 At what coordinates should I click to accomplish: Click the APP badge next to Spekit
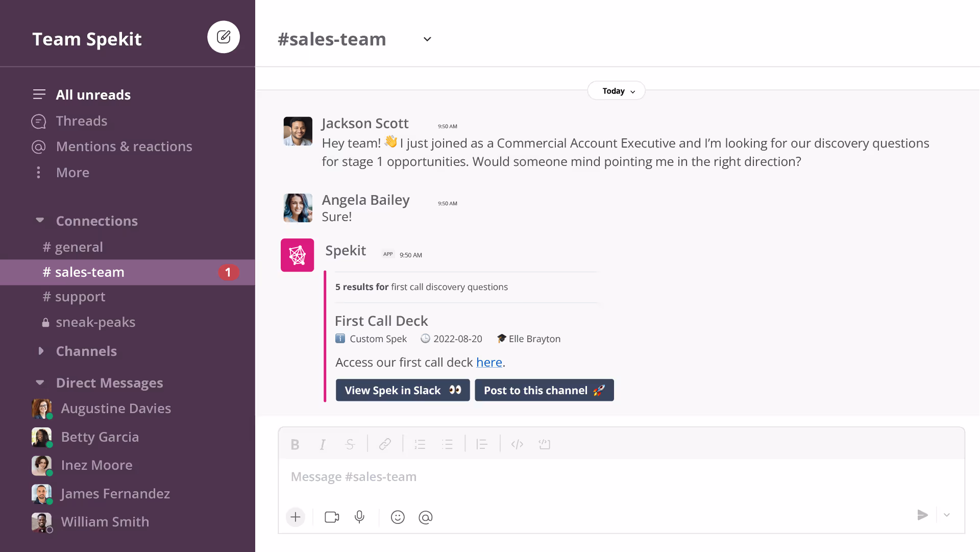[x=388, y=254]
